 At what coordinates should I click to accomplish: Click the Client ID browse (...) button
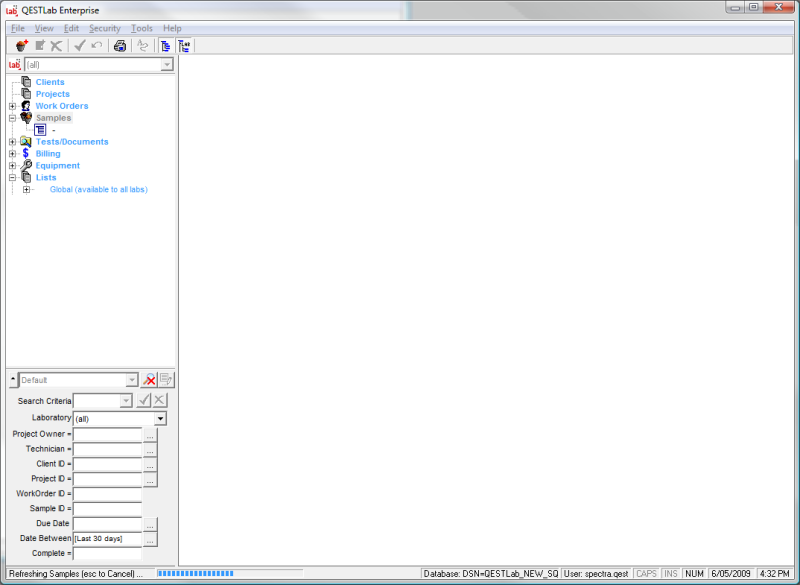click(150, 463)
